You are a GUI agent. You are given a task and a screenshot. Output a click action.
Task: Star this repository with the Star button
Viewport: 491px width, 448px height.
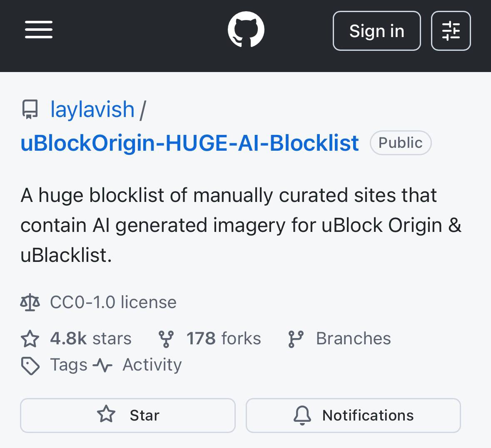pyautogui.click(x=128, y=415)
